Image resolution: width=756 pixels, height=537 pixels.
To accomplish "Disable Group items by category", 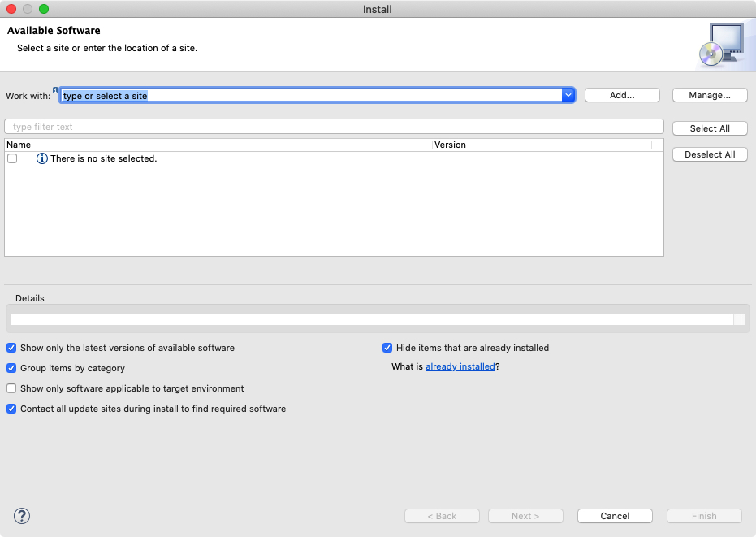I will coord(11,368).
